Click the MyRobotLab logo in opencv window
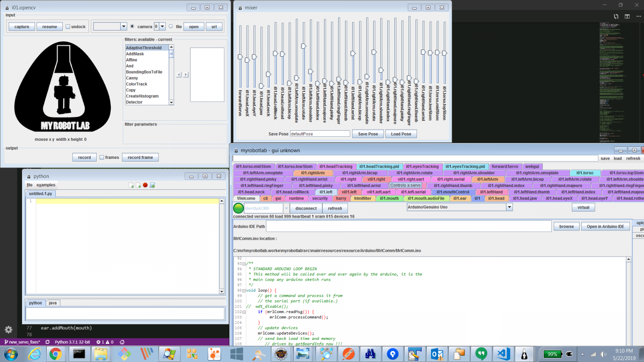 62,86
